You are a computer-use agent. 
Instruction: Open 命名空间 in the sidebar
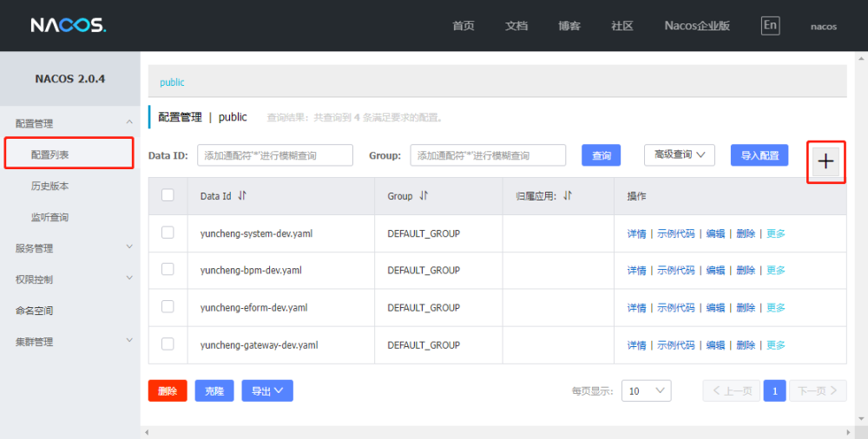tap(35, 311)
